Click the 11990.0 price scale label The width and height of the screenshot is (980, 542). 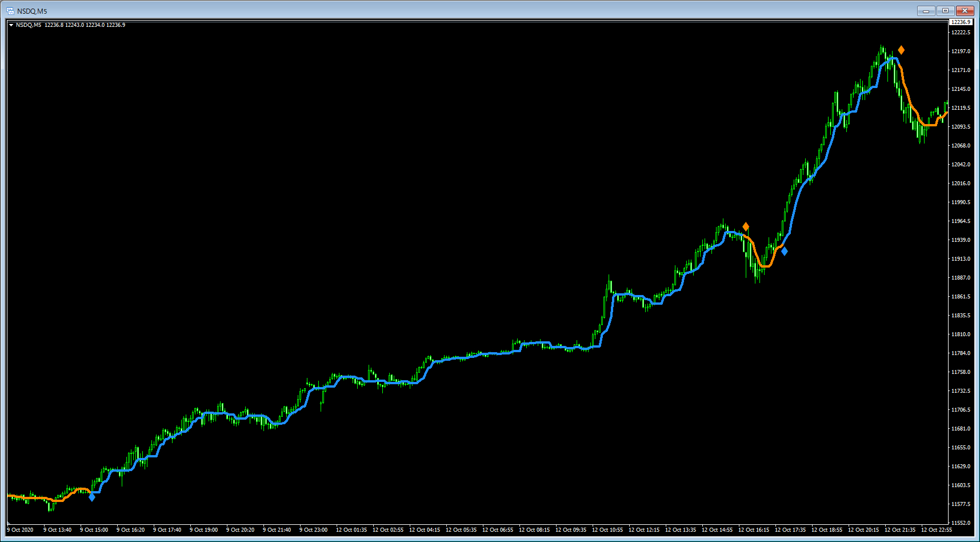(x=961, y=202)
